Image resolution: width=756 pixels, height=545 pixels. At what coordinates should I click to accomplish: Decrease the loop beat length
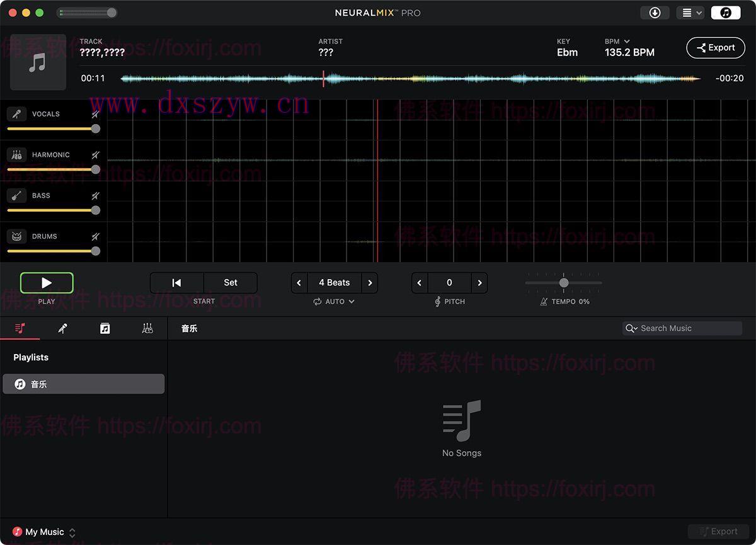pos(299,283)
